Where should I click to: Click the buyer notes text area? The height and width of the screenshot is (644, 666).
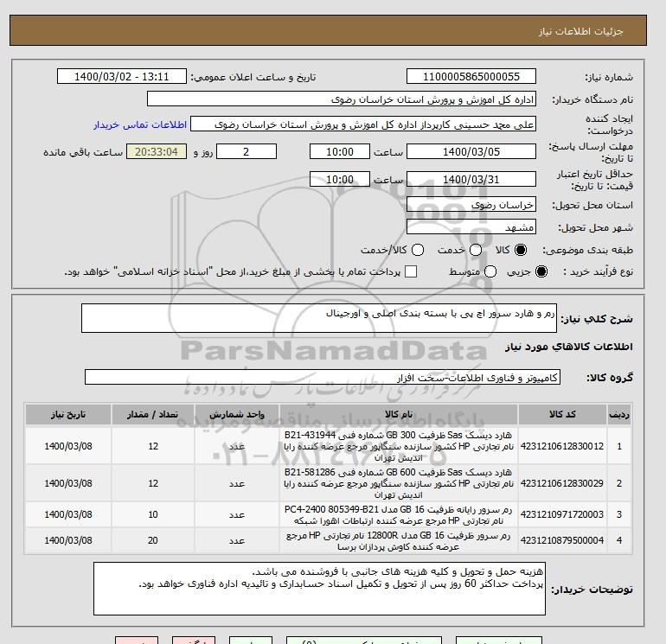(319, 589)
